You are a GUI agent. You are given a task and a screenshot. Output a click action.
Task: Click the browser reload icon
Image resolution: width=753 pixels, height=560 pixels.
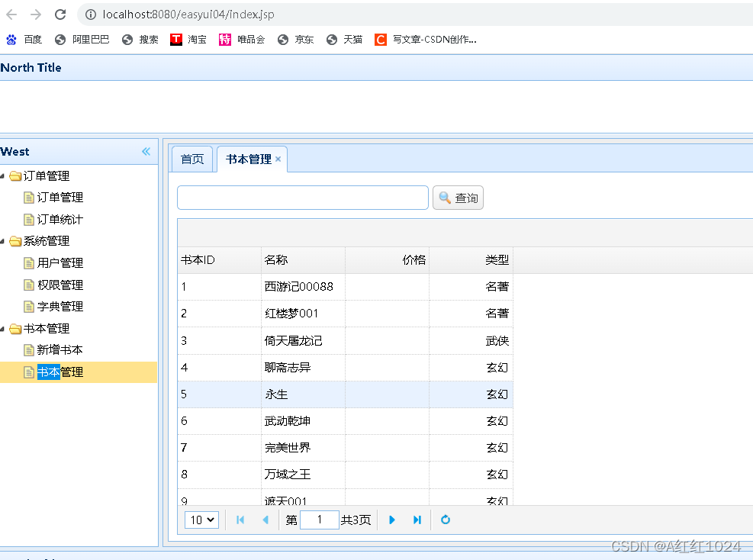[x=60, y=14]
